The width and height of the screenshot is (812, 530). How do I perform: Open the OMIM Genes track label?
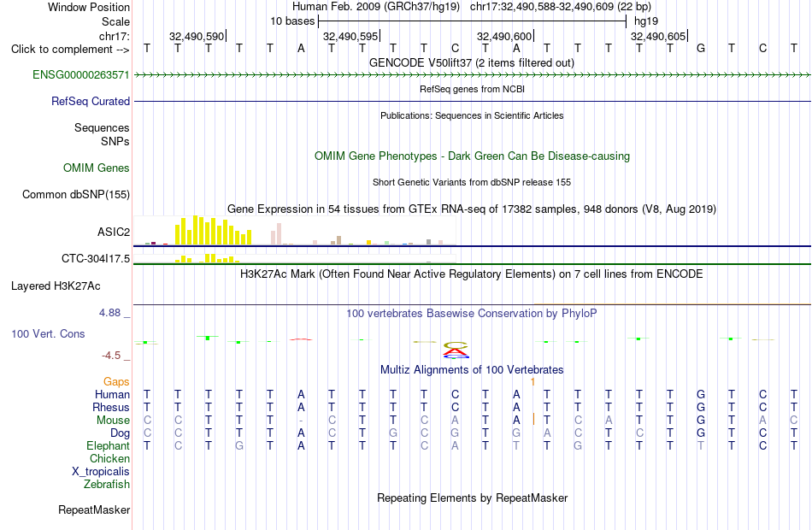pyautogui.click(x=97, y=168)
